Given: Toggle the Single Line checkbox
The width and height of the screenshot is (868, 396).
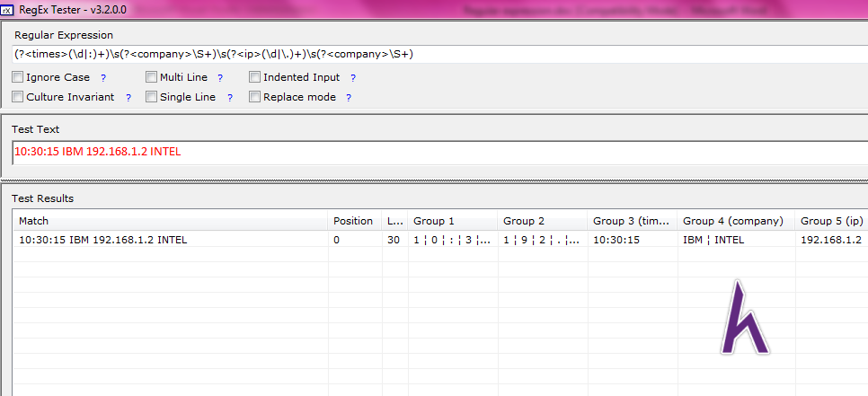Looking at the screenshot, I should [x=151, y=97].
